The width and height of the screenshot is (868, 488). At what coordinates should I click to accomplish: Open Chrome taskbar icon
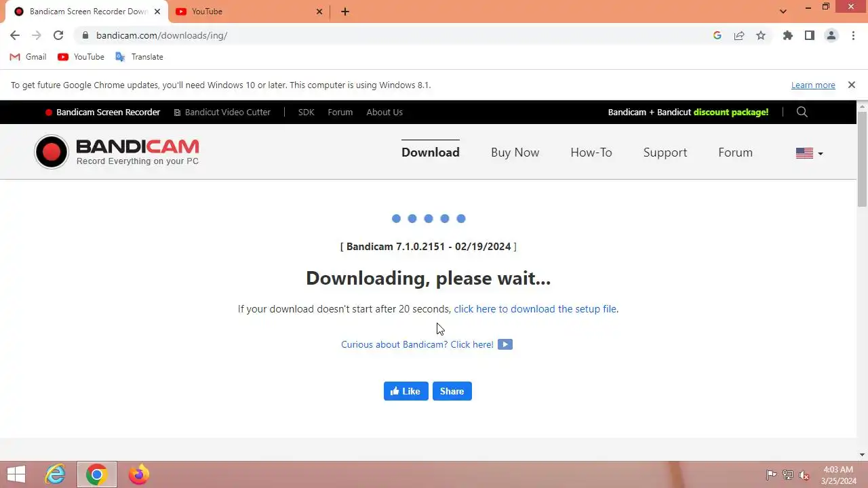pyautogui.click(x=96, y=474)
